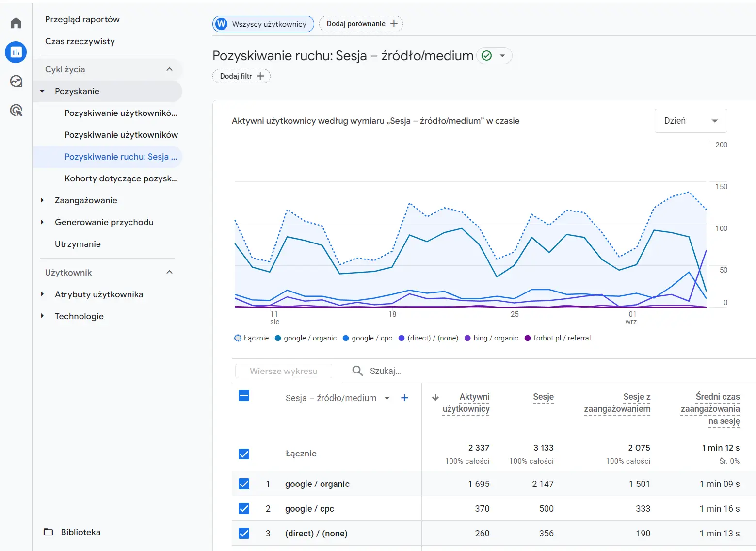
Task: Click sessions value 2 147
Action: 543,484
